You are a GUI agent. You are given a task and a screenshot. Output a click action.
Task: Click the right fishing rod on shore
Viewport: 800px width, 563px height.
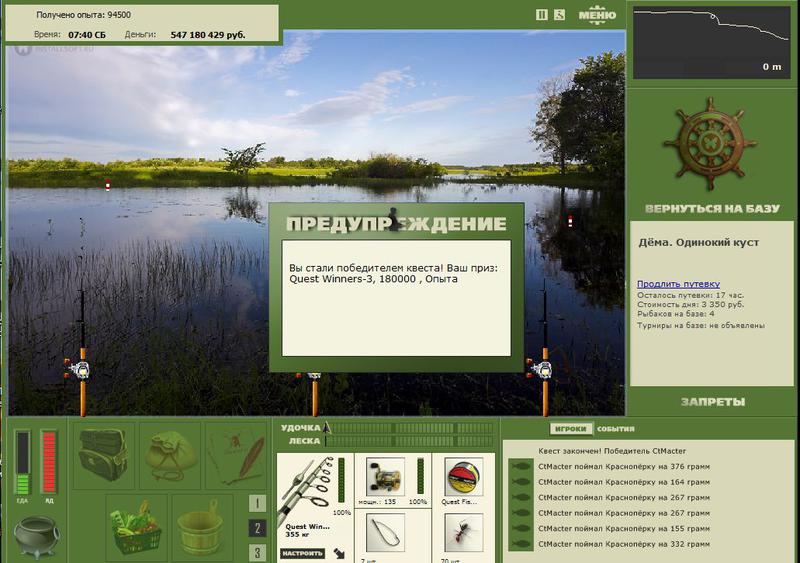(544, 352)
